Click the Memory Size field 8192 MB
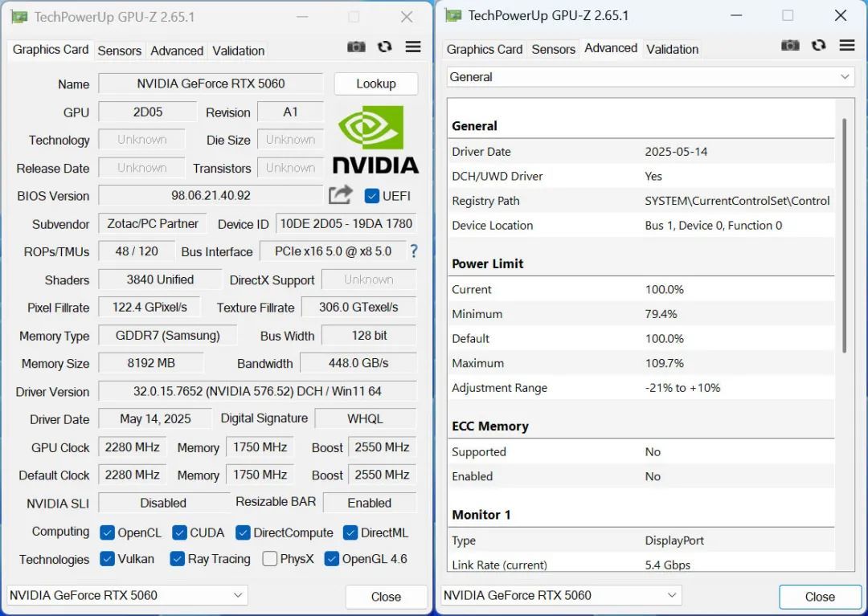This screenshot has height=616, width=868. (151, 363)
